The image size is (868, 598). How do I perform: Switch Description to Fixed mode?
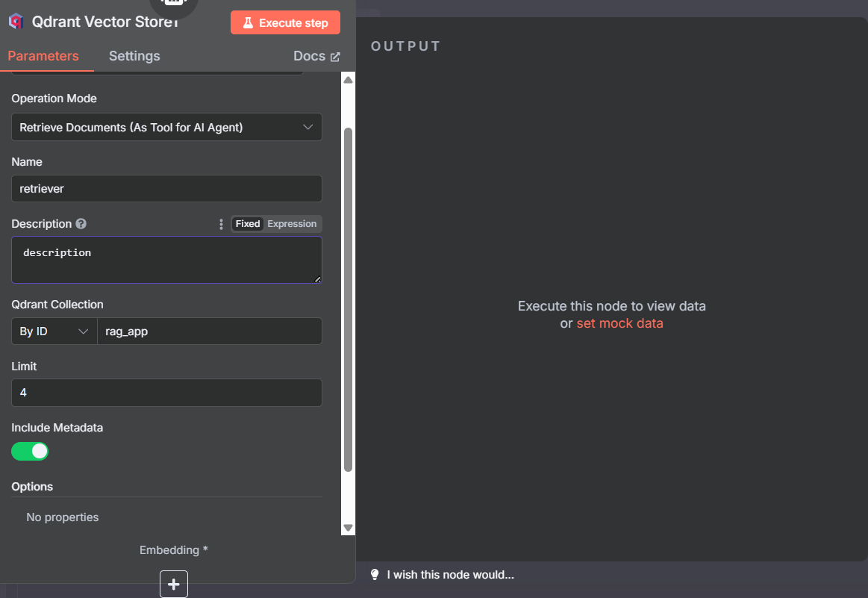[x=248, y=224]
